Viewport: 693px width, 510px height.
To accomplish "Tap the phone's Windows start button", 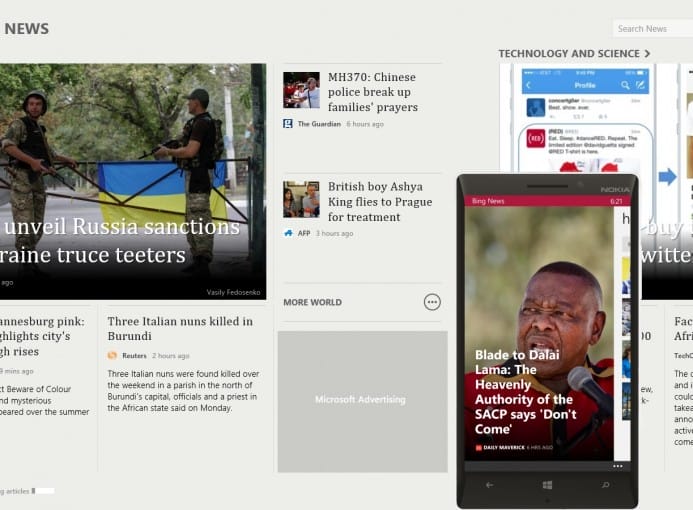I will [547, 485].
